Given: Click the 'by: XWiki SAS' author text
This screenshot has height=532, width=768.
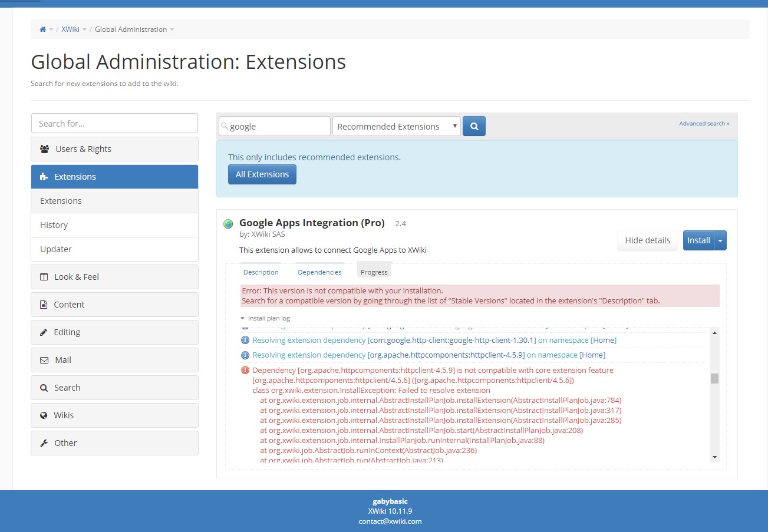Looking at the screenshot, I should (262, 234).
